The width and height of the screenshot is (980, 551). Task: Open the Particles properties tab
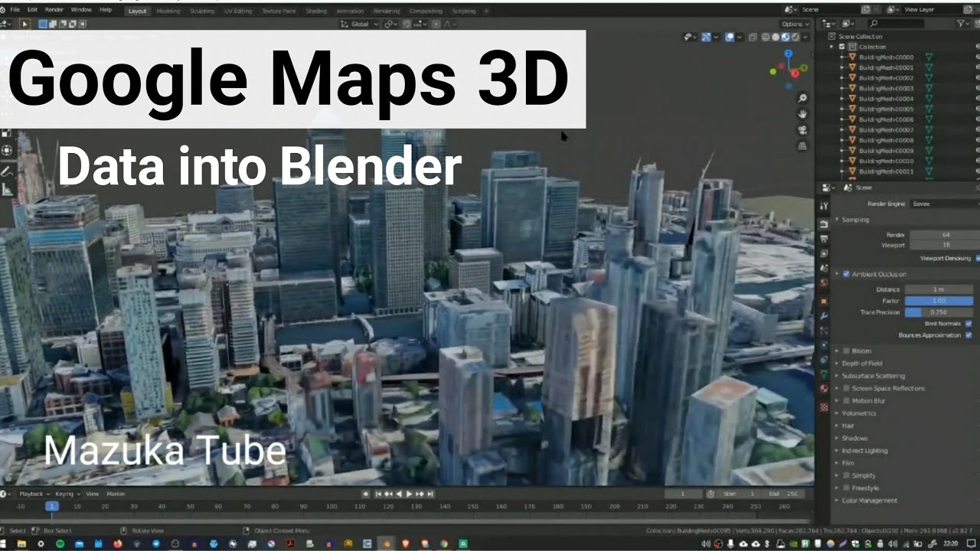click(x=824, y=331)
